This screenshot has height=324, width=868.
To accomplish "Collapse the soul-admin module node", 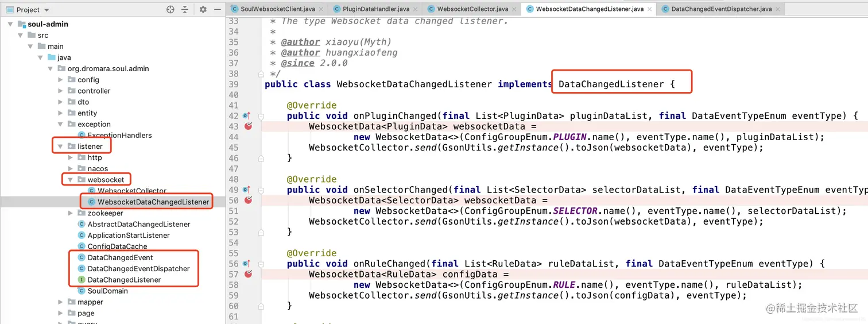I will 11,24.
